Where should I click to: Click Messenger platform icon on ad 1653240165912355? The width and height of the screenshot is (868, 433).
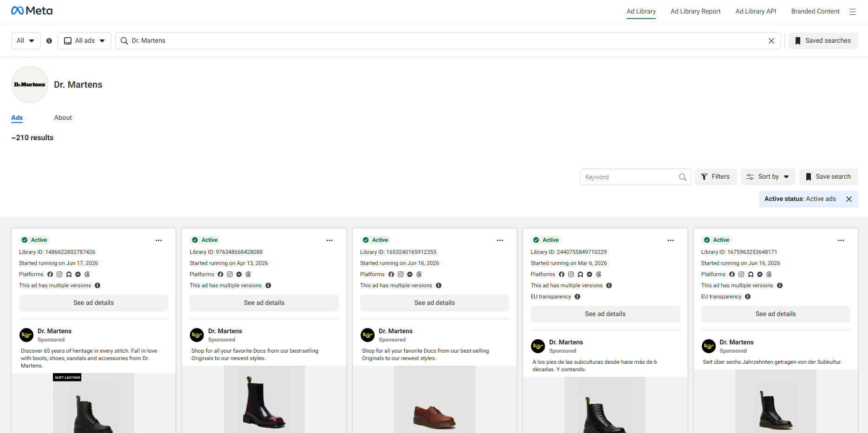[410, 274]
